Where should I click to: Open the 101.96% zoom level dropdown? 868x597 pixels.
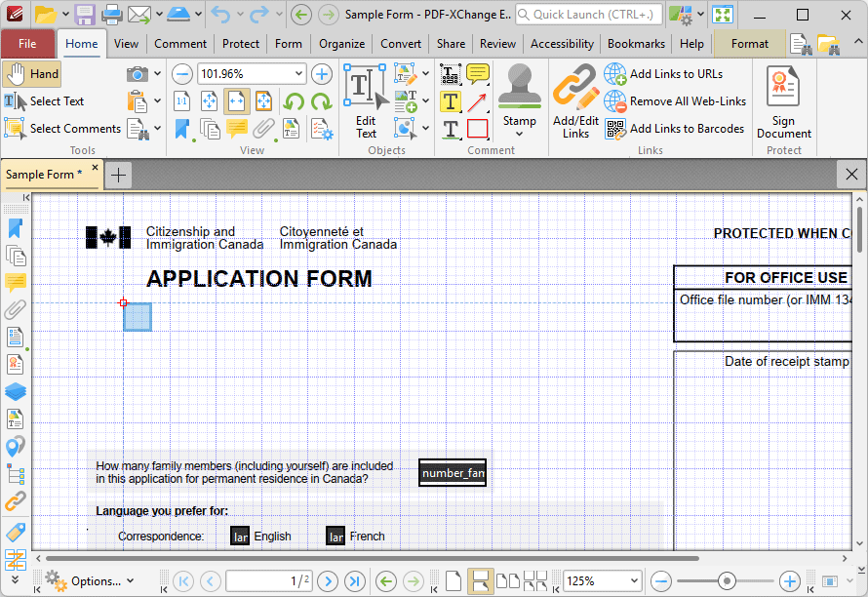click(x=298, y=74)
